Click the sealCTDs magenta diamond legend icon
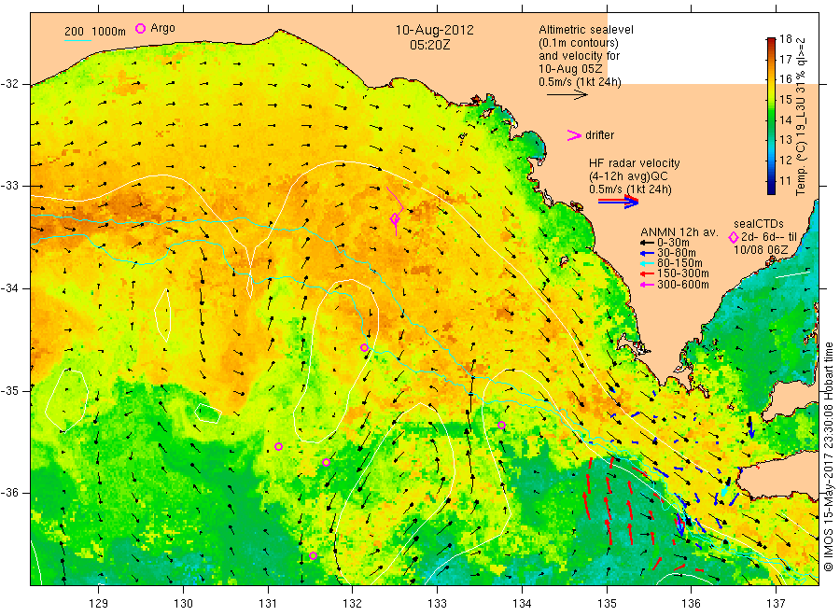The image size is (840, 616). click(x=733, y=237)
